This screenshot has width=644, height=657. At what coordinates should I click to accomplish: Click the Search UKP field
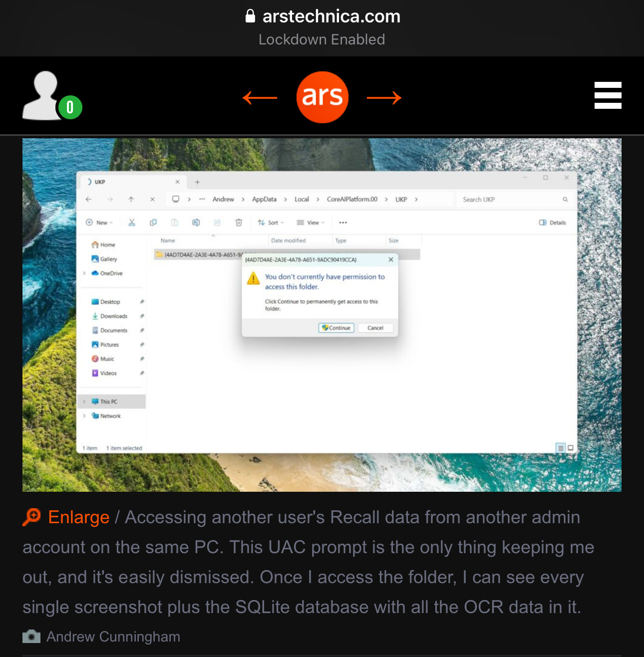(x=514, y=199)
